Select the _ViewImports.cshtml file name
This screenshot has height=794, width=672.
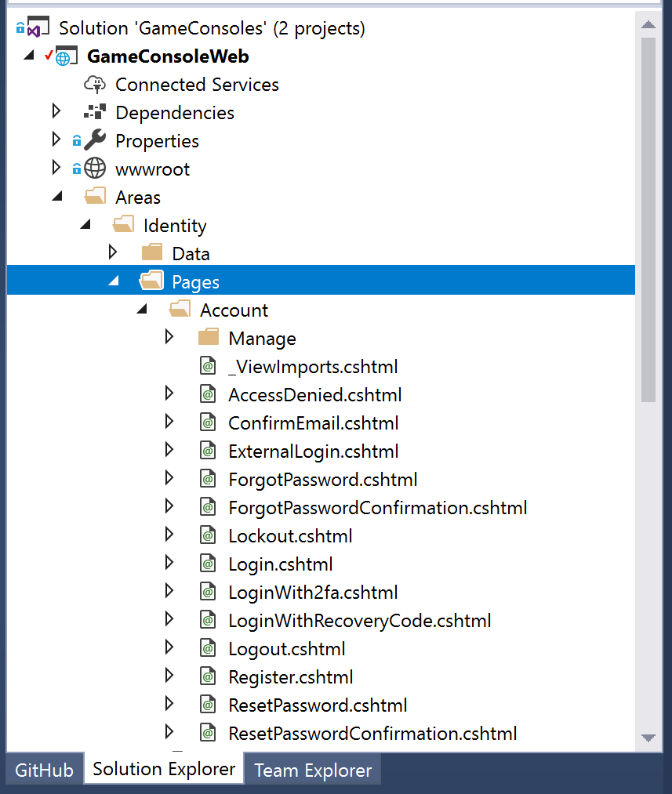(313, 367)
